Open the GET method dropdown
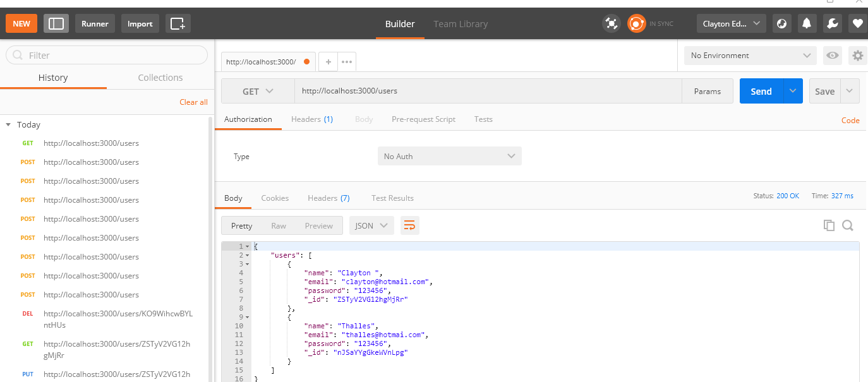 point(257,91)
